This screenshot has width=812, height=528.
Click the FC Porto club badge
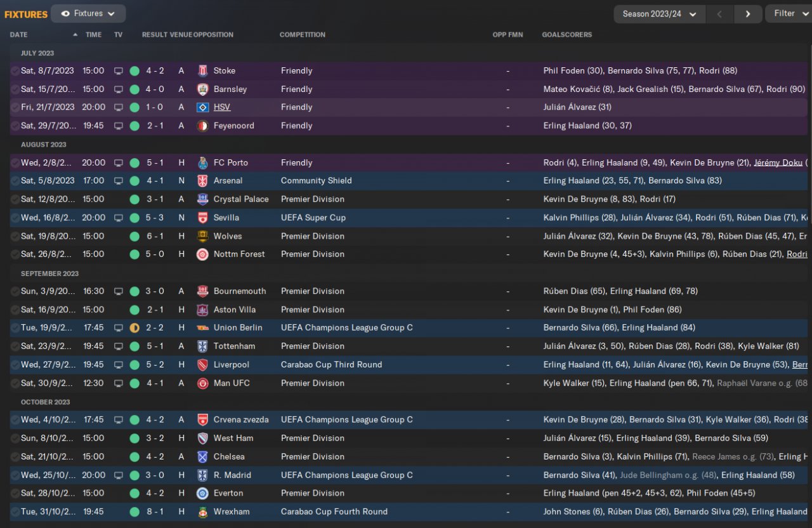coord(202,163)
